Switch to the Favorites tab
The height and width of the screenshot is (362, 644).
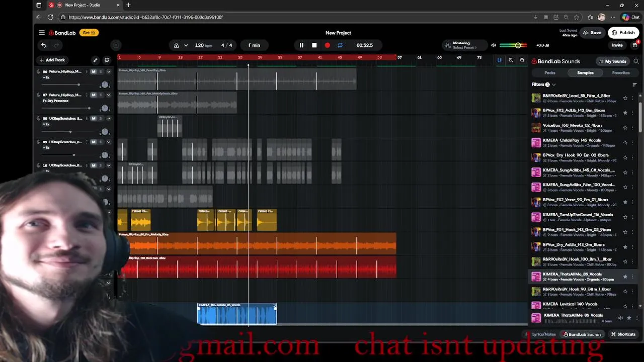click(621, 73)
